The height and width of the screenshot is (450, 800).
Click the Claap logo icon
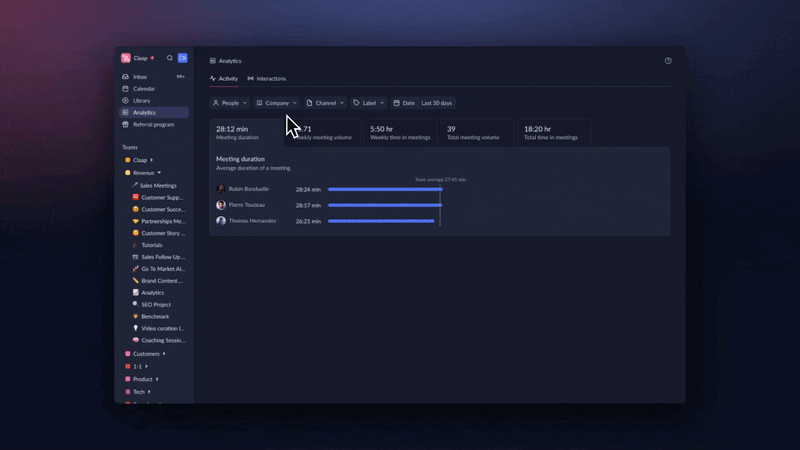pos(126,58)
